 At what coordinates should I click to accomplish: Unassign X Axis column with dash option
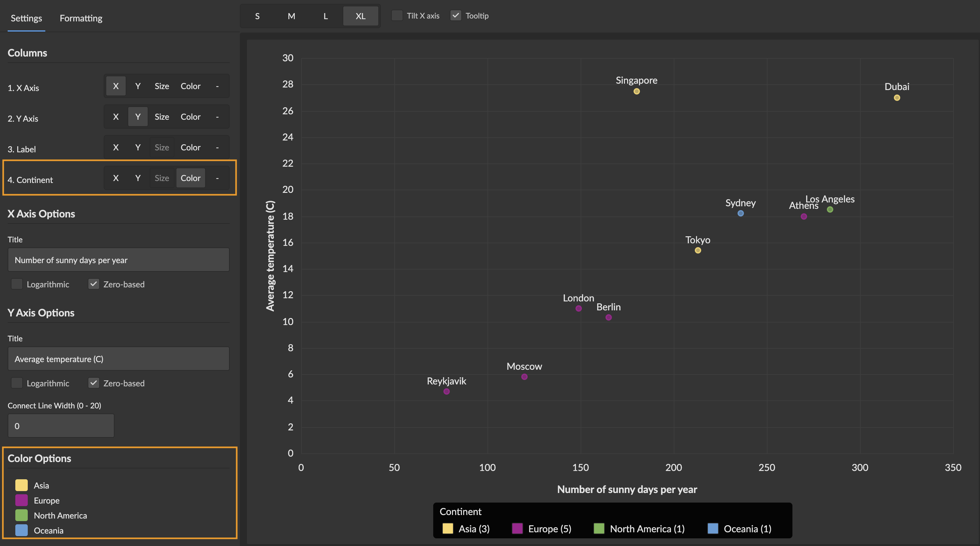click(x=217, y=86)
